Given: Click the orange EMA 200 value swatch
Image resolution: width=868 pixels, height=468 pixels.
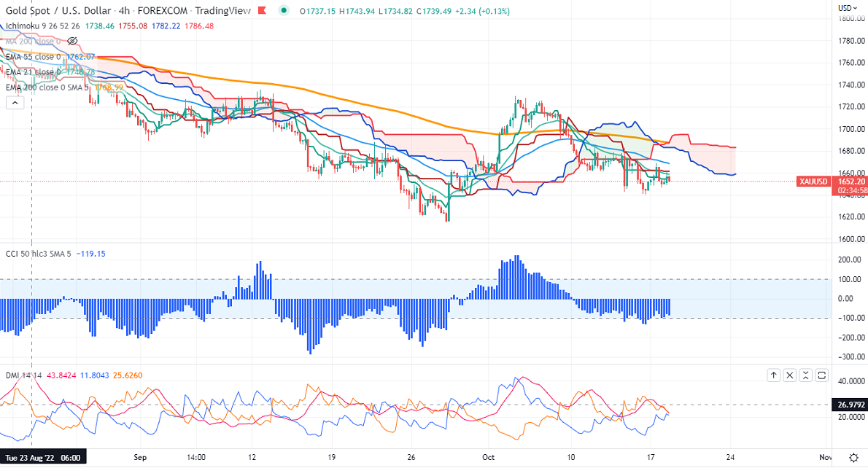Looking at the screenshot, I should [x=109, y=87].
